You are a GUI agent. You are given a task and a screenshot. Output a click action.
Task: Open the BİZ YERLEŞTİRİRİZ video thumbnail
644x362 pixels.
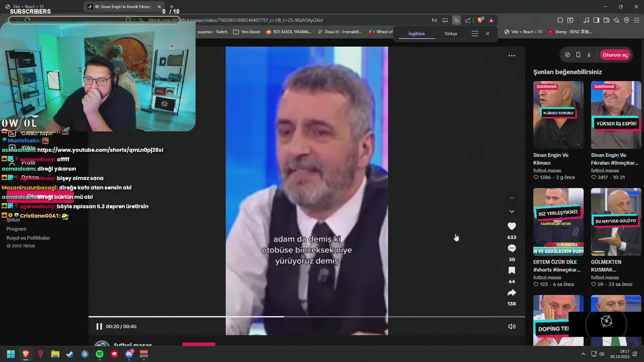(558, 222)
